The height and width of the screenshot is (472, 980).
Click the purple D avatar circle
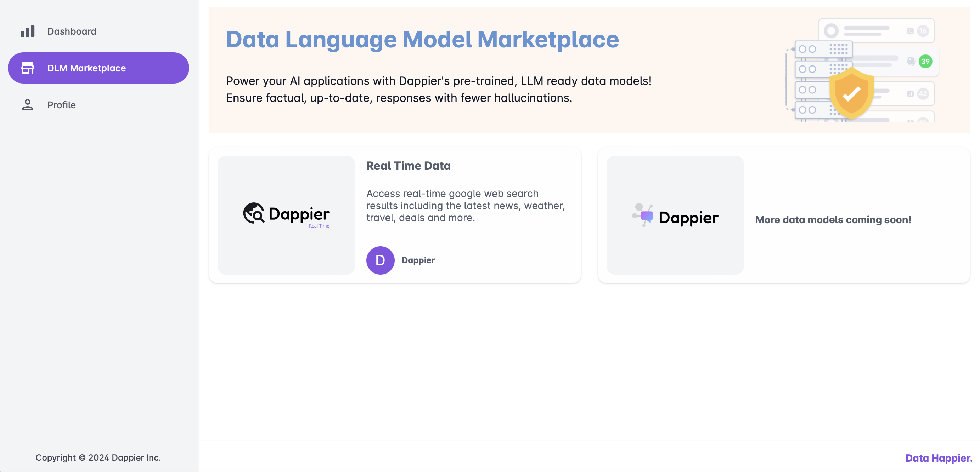[x=380, y=260]
